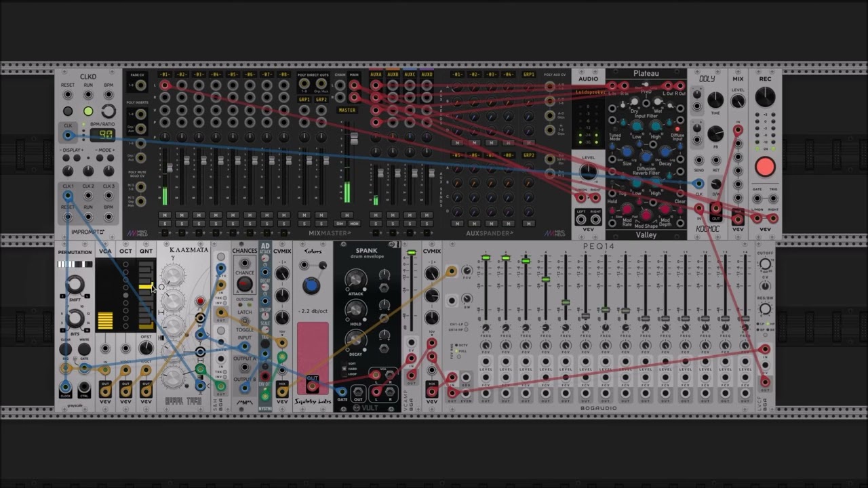Click the CLK 3 output jack on CLKD
Screen dimensions: 868x488
[x=108, y=197]
